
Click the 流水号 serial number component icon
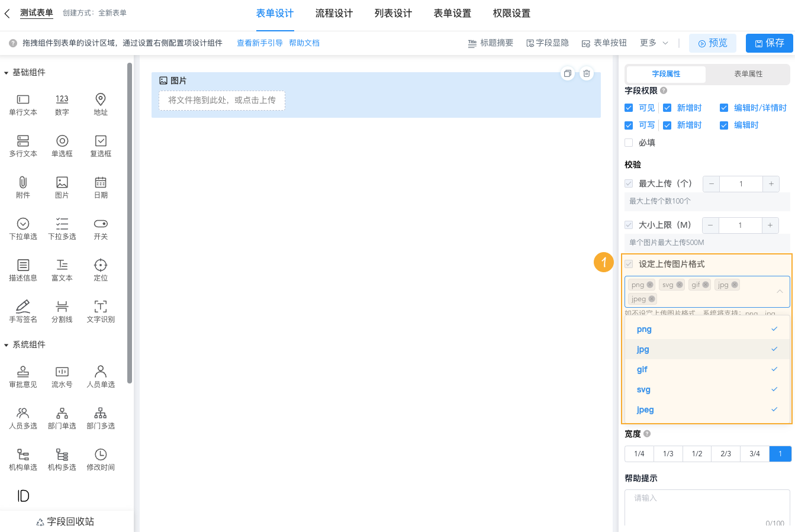[x=62, y=376]
